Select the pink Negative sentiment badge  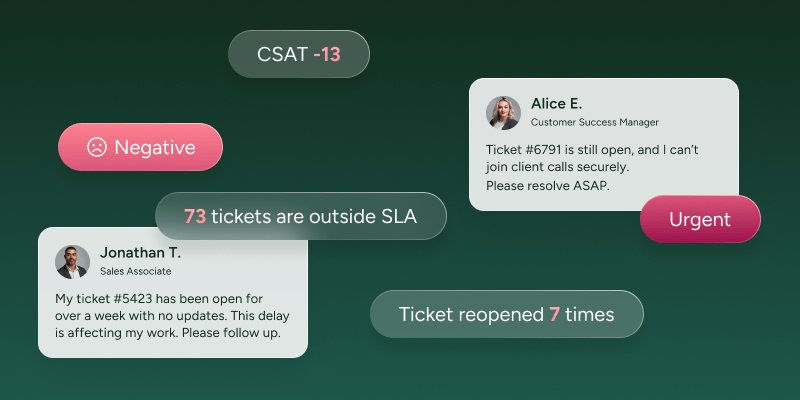click(140, 147)
